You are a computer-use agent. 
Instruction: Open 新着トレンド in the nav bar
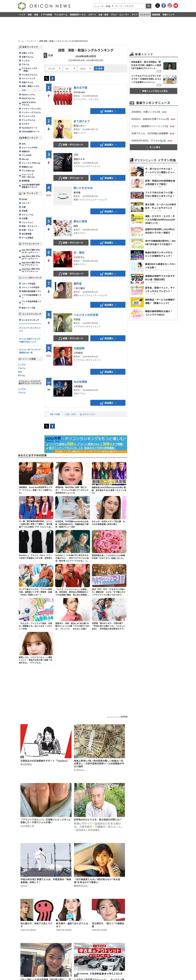[168, 15]
